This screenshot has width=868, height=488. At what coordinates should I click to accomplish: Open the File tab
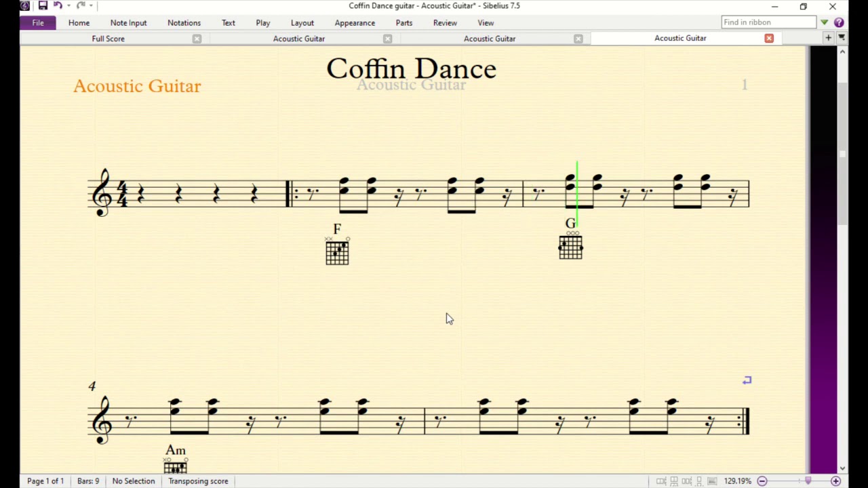click(x=38, y=23)
